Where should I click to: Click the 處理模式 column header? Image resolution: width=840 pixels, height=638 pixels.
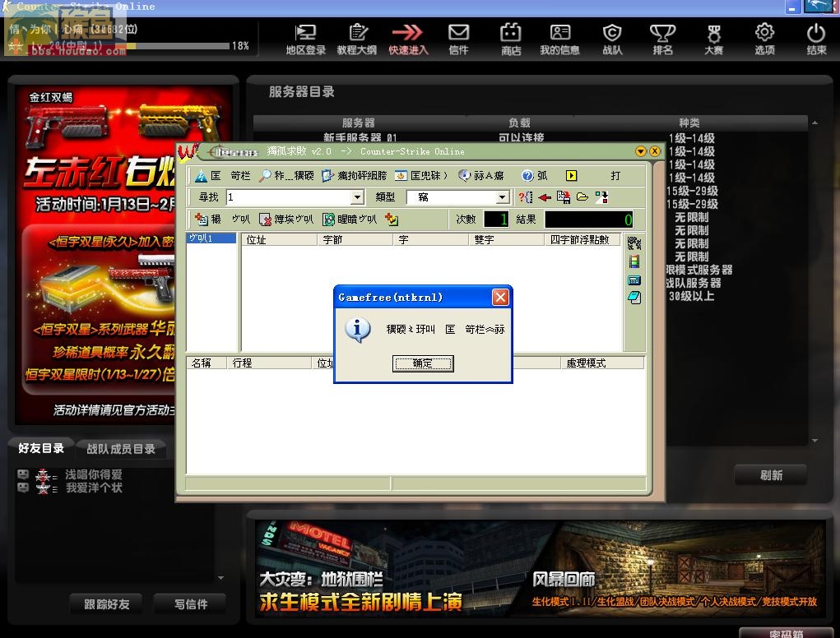point(602,363)
